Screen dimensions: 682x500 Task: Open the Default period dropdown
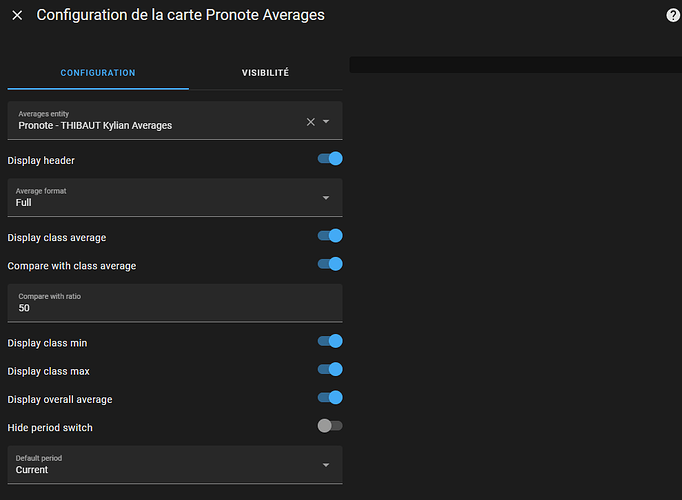175,464
